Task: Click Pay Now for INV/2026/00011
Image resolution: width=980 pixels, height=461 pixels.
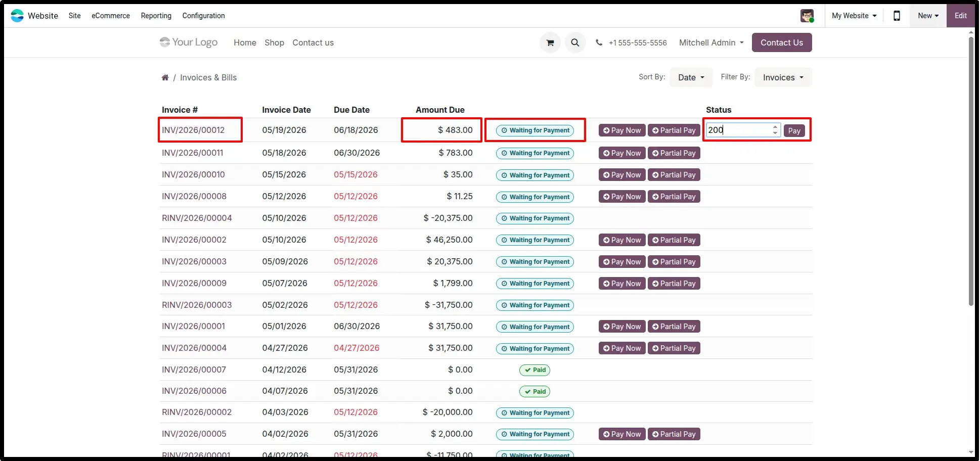Action: [622, 153]
